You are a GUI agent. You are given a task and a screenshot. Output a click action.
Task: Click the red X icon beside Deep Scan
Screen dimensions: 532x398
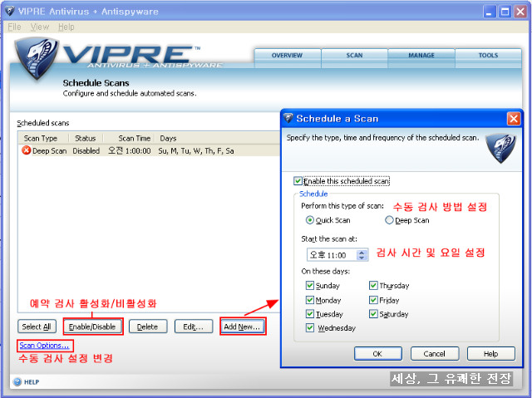(26, 150)
